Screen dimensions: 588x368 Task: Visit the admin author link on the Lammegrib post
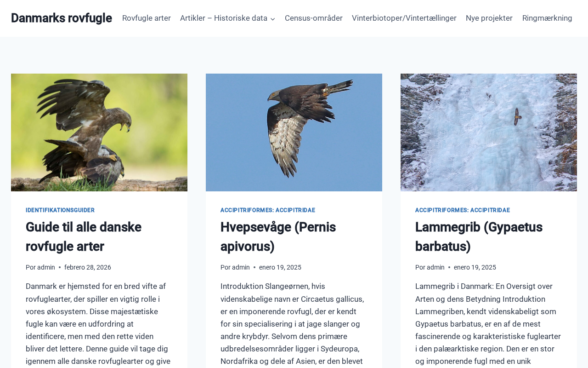[x=435, y=267]
